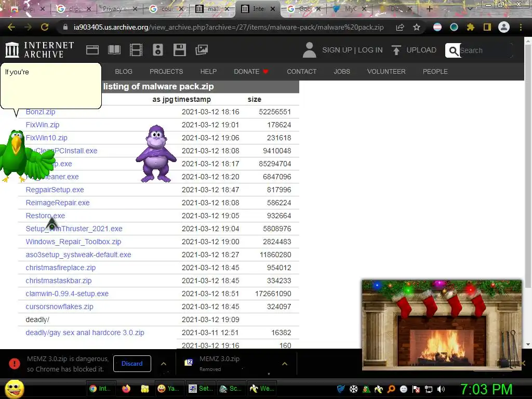Open the BLOG menu item
This screenshot has width=532, height=399.
point(124,72)
